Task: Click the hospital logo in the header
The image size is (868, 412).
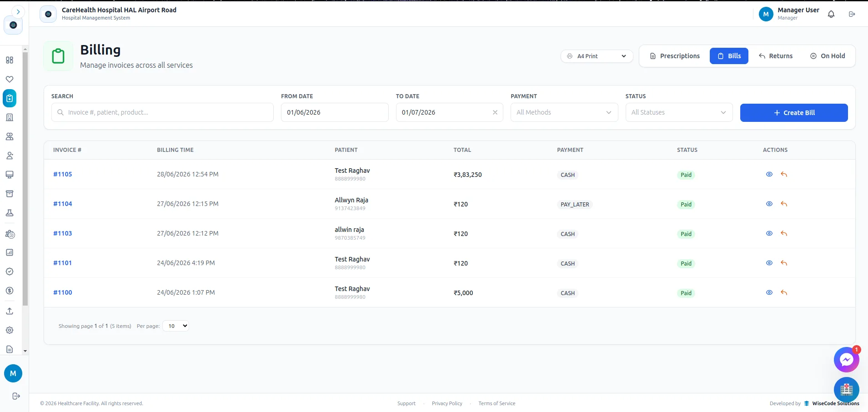Action: (48, 14)
